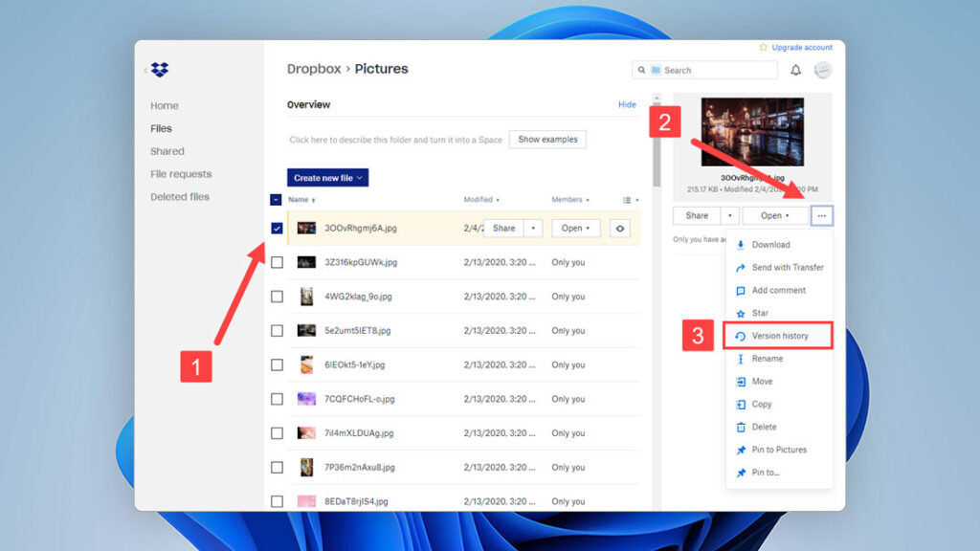This screenshot has height=551, width=980.
Task: Open the notifications bell
Action: click(x=795, y=70)
